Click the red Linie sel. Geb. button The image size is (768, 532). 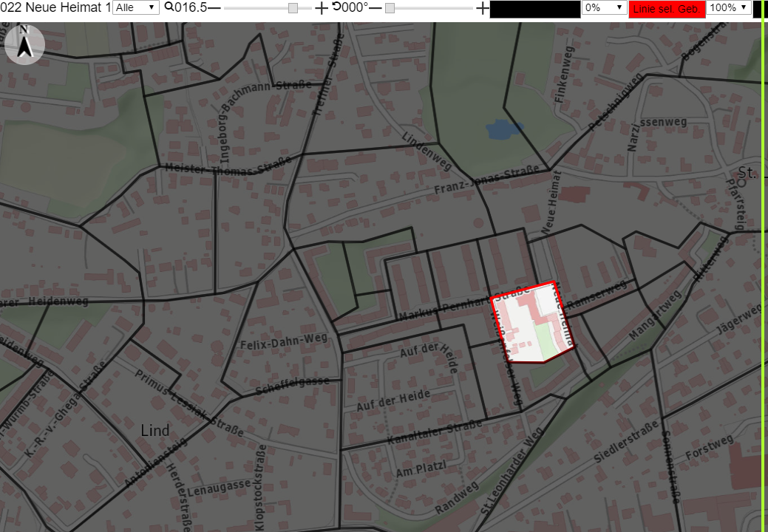[x=667, y=9]
